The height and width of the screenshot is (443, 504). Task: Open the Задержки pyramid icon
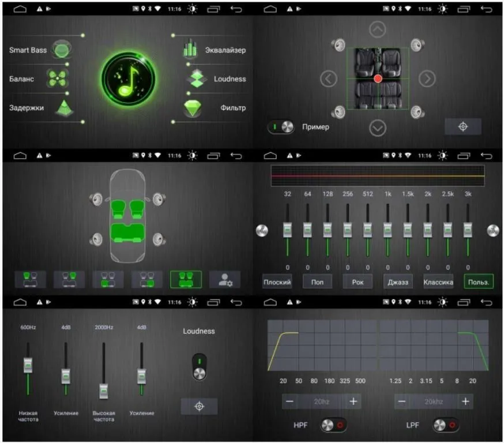pos(65,107)
